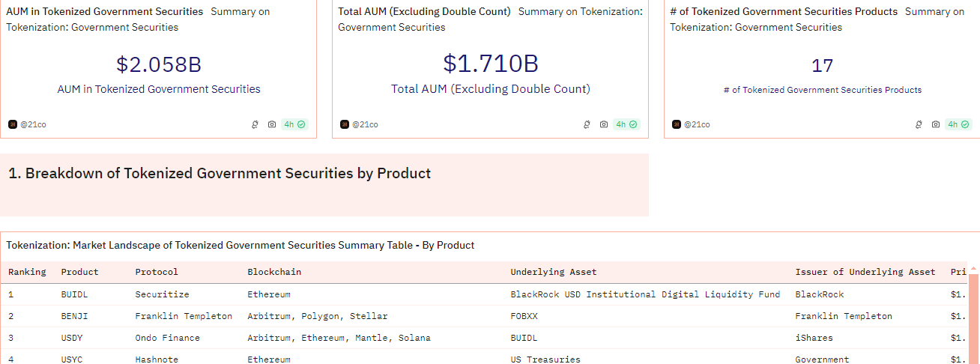
Task: Click 4h refresh status on first AUM card
Action: point(294,124)
